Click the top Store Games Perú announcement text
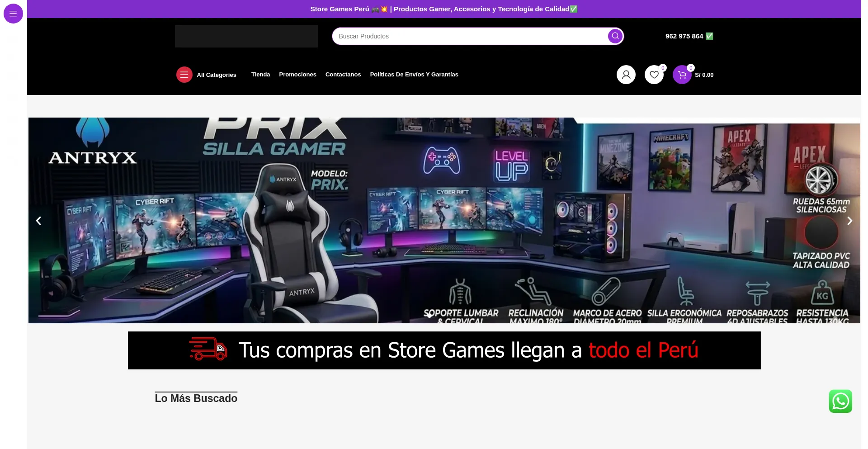 coord(444,9)
